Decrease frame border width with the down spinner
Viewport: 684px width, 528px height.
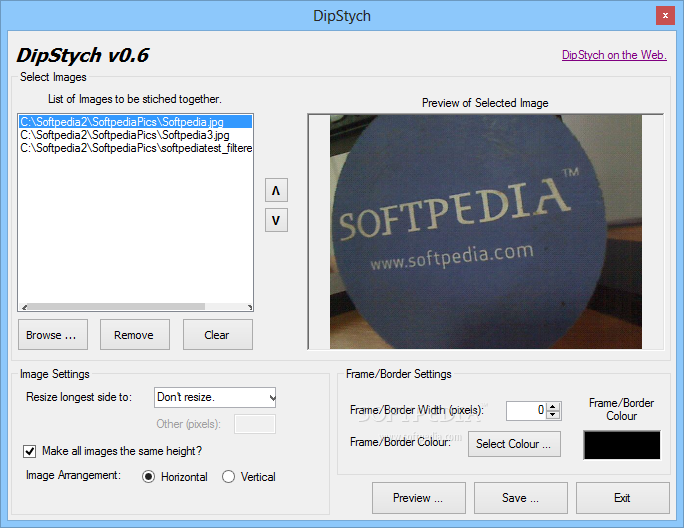click(553, 415)
